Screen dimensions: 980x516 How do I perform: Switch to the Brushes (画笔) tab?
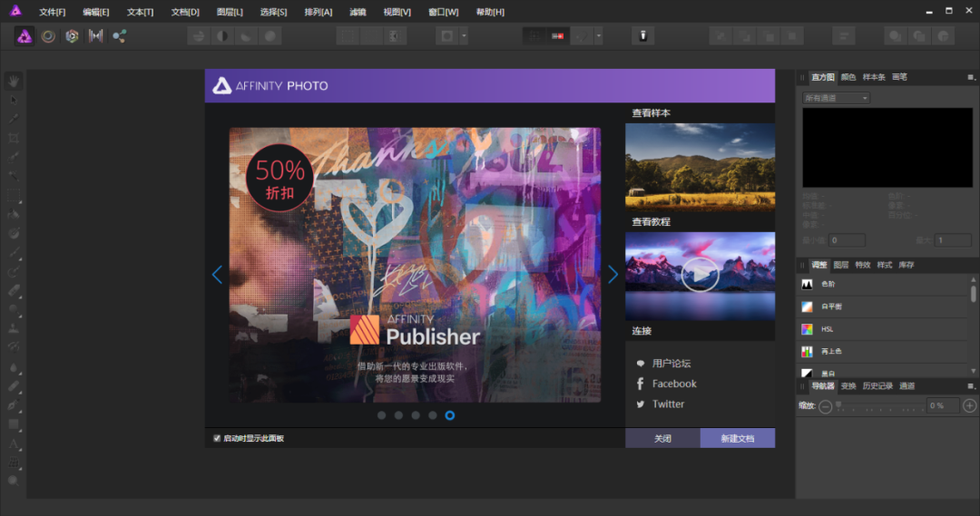[x=899, y=77]
